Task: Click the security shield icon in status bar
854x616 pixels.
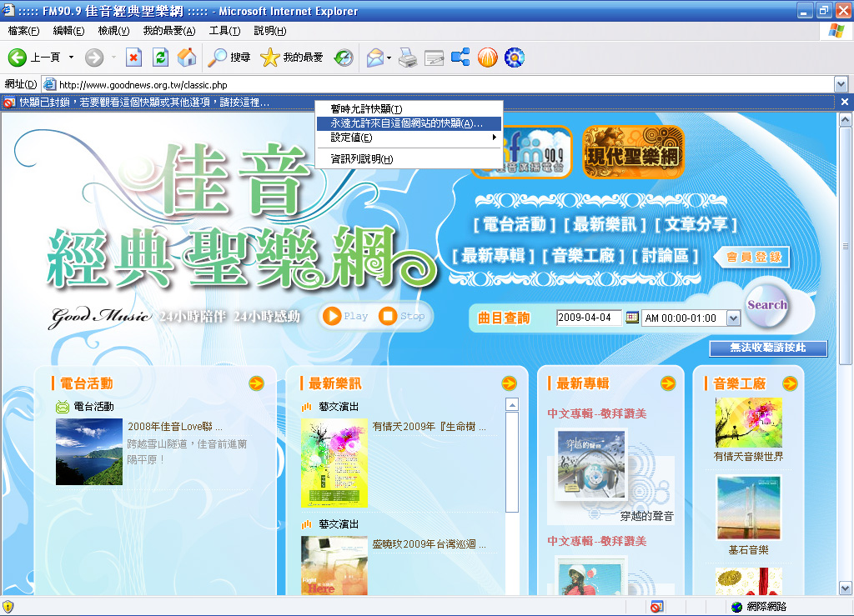Action: pyautogui.click(x=8, y=606)
